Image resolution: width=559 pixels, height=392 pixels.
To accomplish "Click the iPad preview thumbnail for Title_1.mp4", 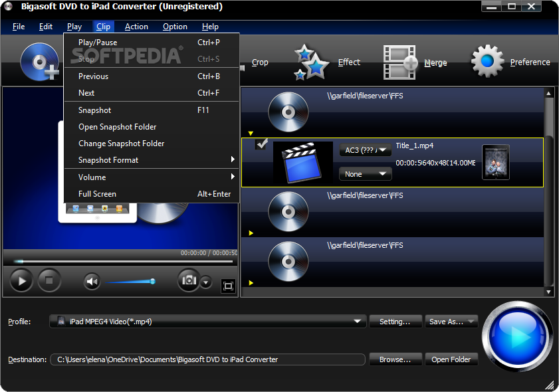I will point(496,162).
